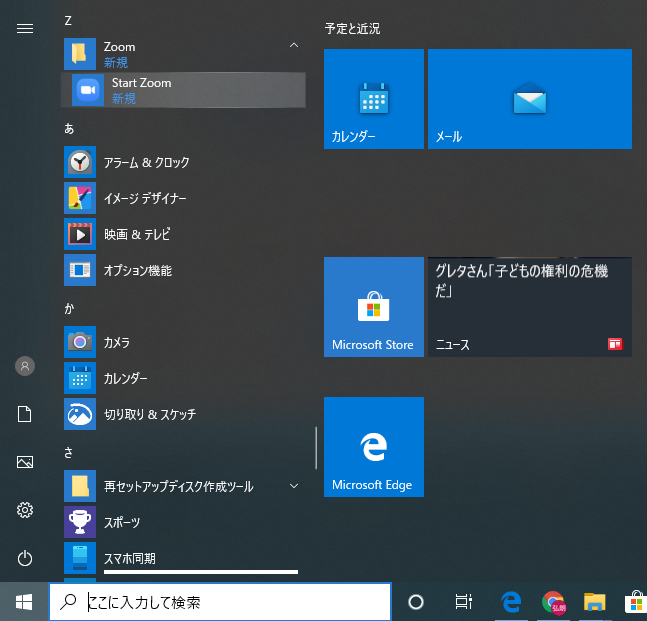Open 切り取り & スケッチ icon
Viewport: 647px width, 621px height.
point(80,414)
